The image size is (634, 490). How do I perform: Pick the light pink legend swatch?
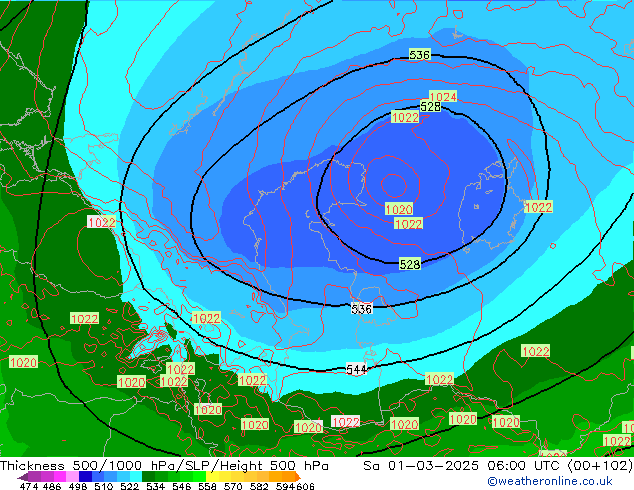(x=72, y=476)
